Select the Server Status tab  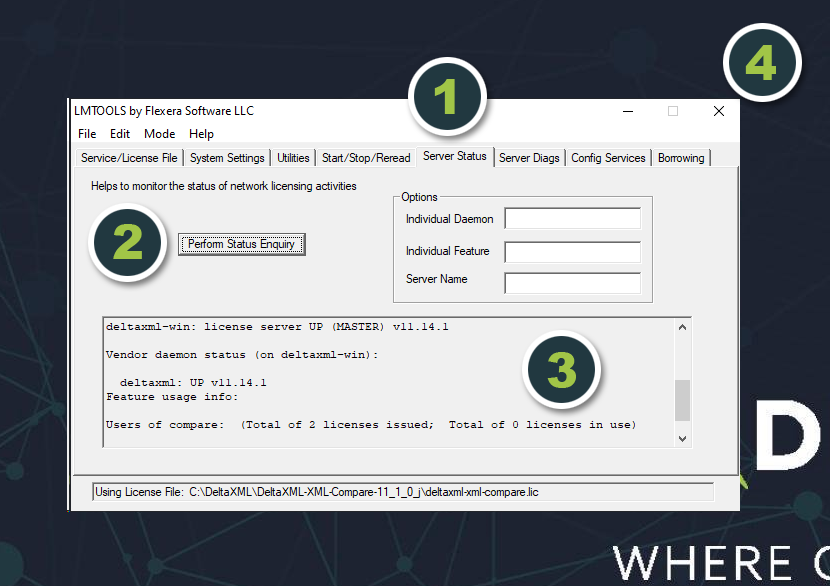coord(454,157)
